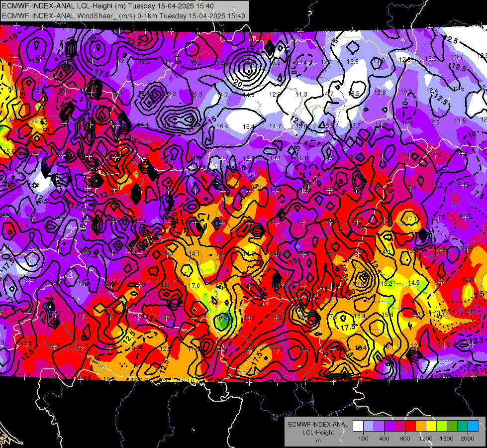Click the sky blue legend swatch

[x=473, y=426]
